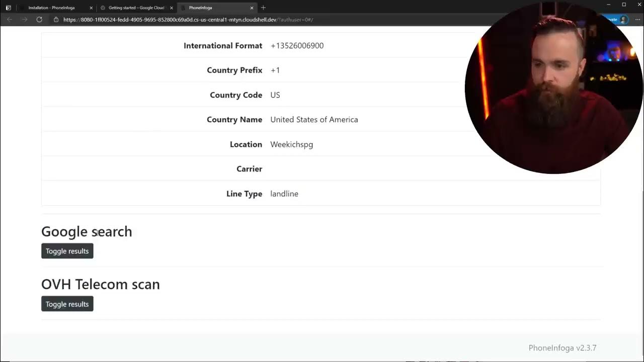This screenshot has height=362, width=644.
Task: Close the Installation - PhoneInfoga tab
Action: 91,8
